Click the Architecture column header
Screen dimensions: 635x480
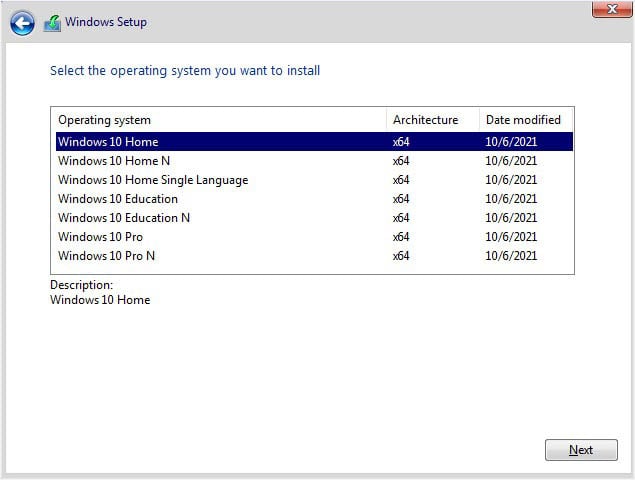pyautogui.click(x=425, y=120)
